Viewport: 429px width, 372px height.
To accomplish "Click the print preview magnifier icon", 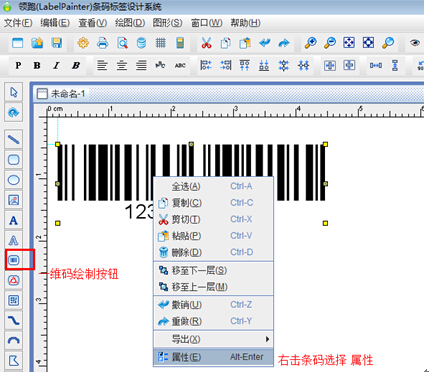I will [x=122, y=43].
